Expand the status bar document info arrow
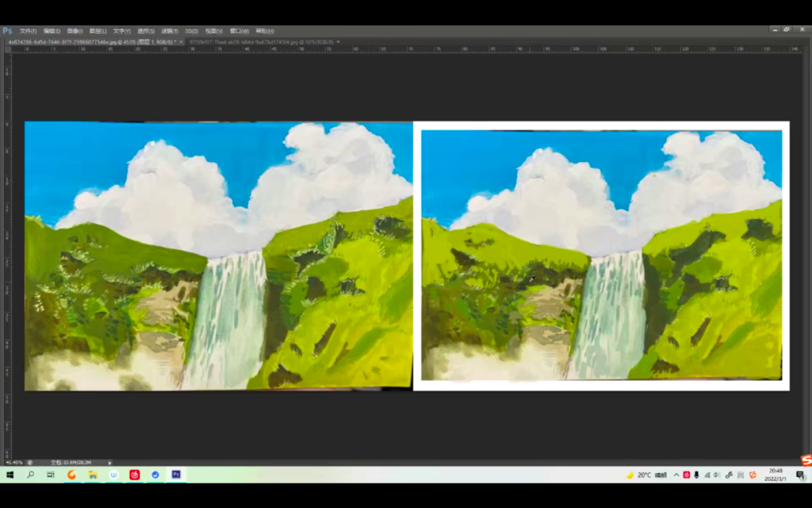This screenshot has width=812, height=508. 109,462
